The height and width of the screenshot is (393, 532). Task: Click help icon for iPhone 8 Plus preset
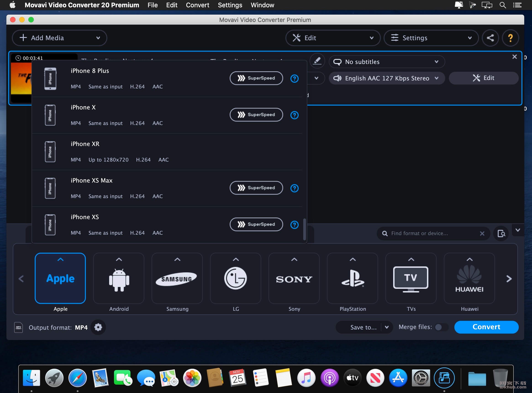(x=294, y=79)
